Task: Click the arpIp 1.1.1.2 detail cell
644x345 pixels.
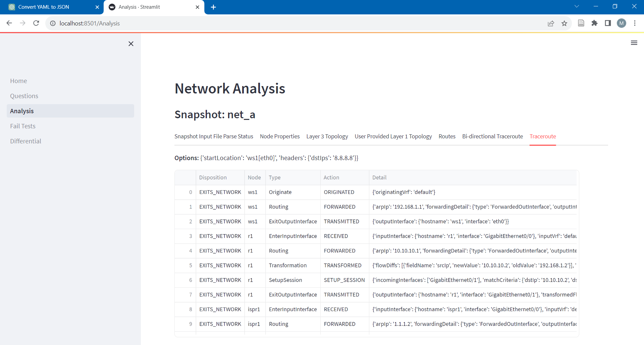Action: 473,324
